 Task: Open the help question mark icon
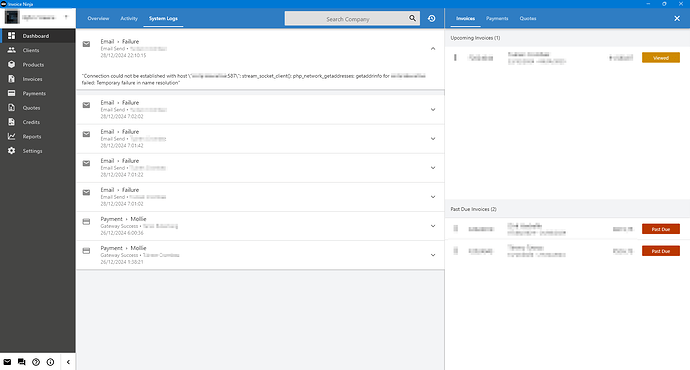(x=36, y=362)
